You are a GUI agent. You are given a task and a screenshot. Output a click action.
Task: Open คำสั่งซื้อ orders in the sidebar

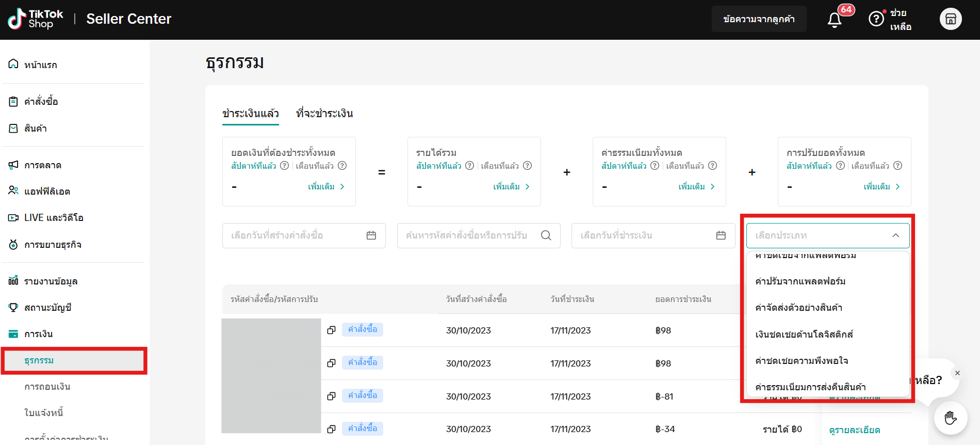pyautogui.click(x=41, y=102)
